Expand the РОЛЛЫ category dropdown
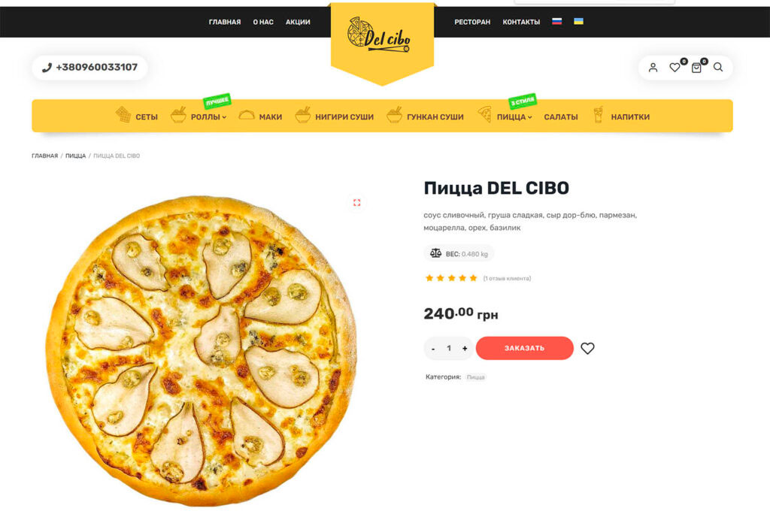 pyautogui.click(x=208, y=116)
